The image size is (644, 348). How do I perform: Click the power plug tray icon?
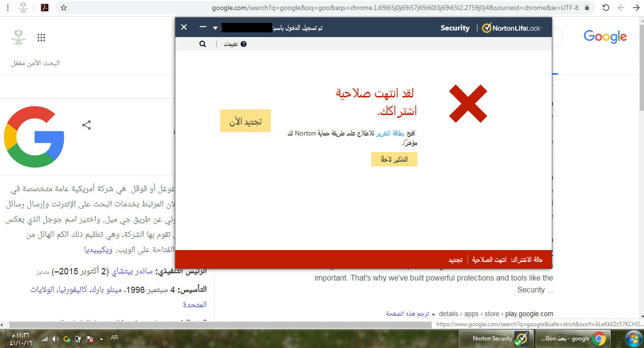tap(78, 339)
